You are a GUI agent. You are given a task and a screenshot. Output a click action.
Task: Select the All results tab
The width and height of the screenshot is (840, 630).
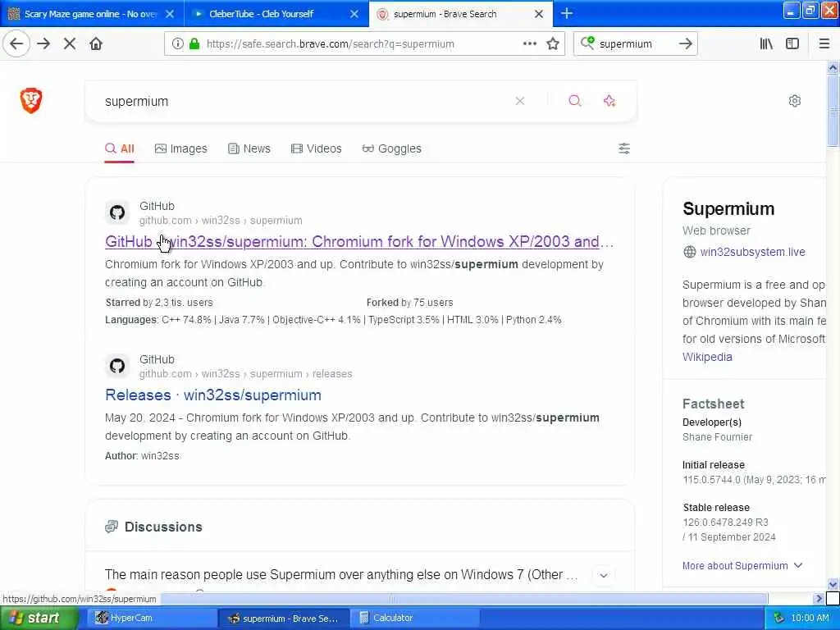[120, 148]
